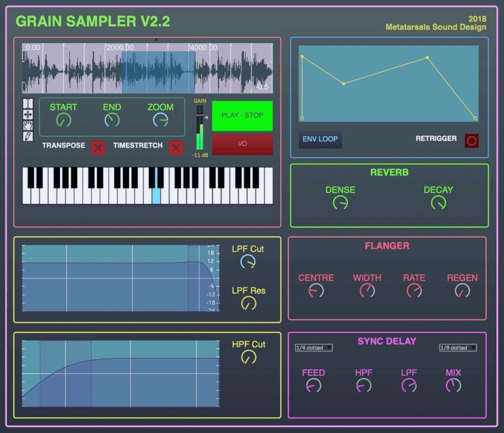504x433 pixels.
Task: Enable the RETRIGGER toggle
Action: (x=471, y=141)
